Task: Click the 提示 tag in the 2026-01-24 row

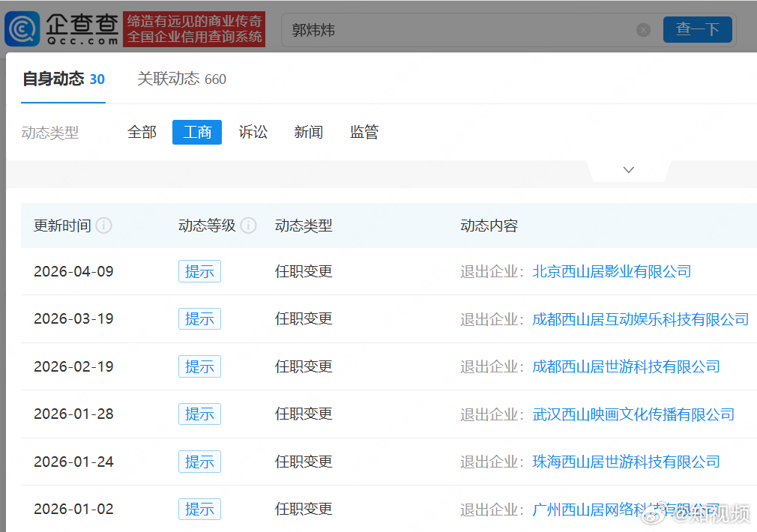Action: 199,462
